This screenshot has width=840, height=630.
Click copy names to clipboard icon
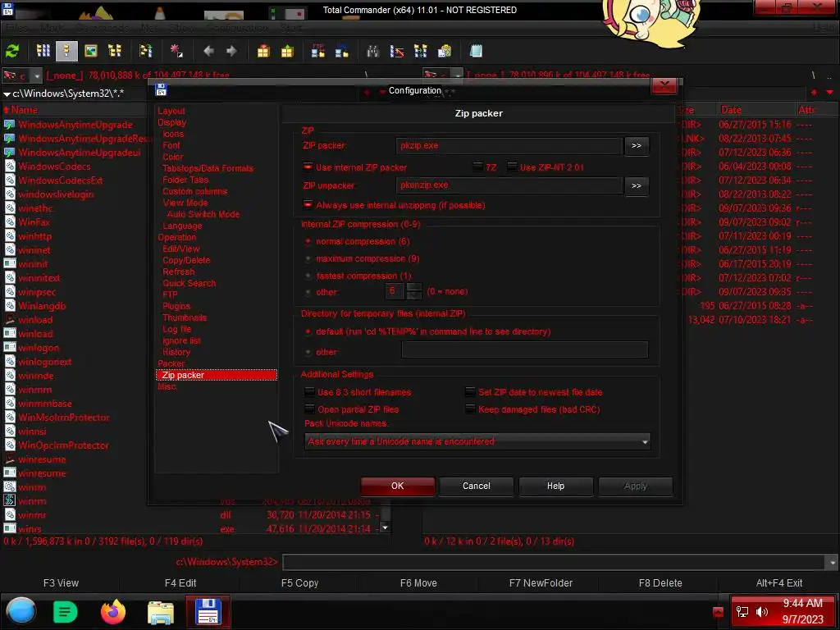click(x=445, y=52)
